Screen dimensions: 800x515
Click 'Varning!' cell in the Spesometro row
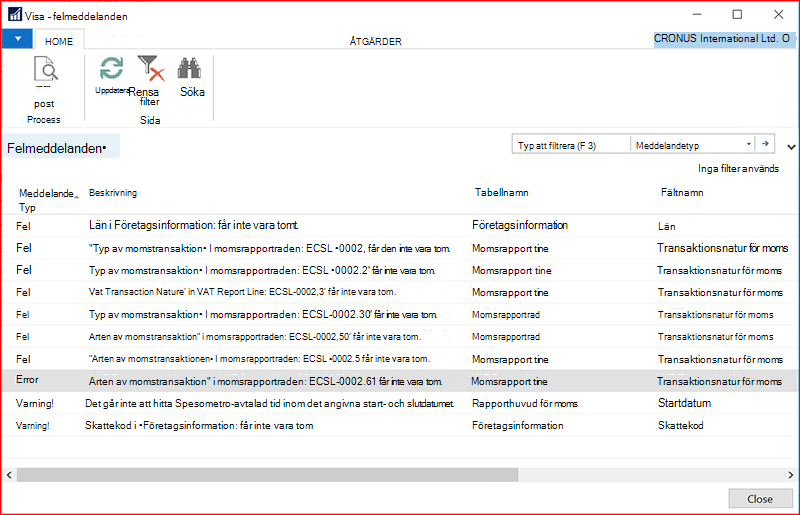pyautogui.click(x=35, y=403)
